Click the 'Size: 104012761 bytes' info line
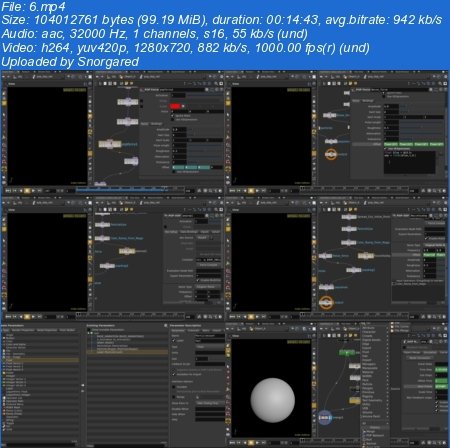 pos(221,20)
